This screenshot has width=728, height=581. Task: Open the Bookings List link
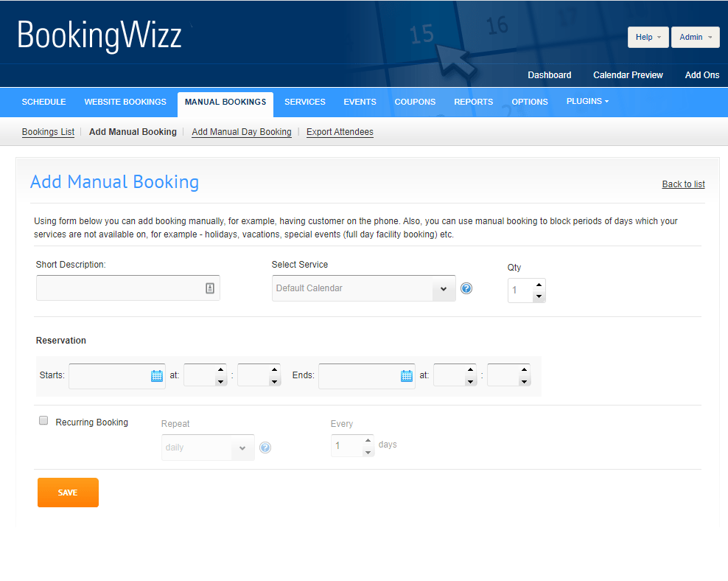pyautogui.click(x=49, y=132)
